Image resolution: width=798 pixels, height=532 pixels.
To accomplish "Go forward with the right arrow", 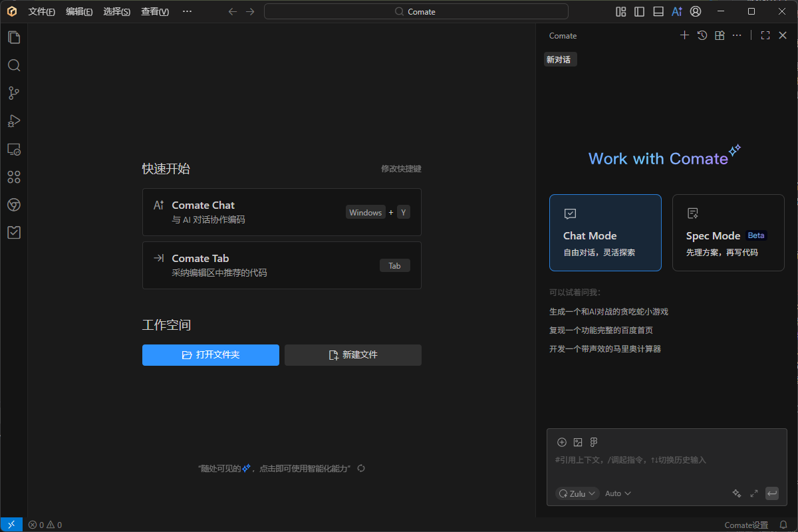I will tap(250, 11).
